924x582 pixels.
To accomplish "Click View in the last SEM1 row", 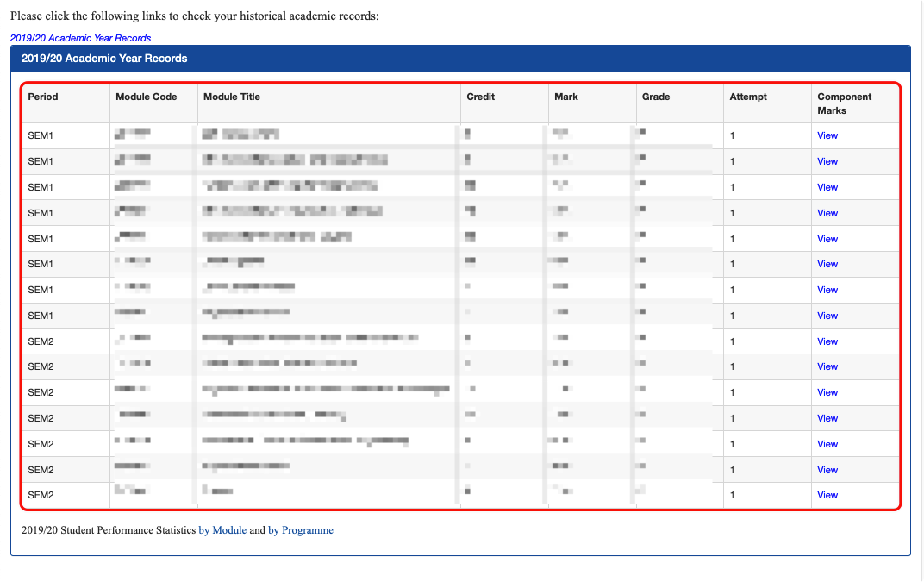I will click(827, 316).
